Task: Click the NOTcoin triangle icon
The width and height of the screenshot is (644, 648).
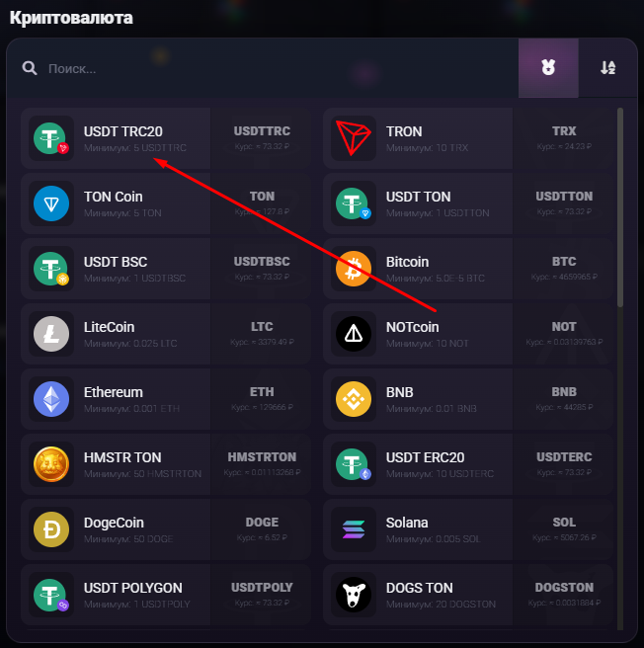Action: click(353, 334)
